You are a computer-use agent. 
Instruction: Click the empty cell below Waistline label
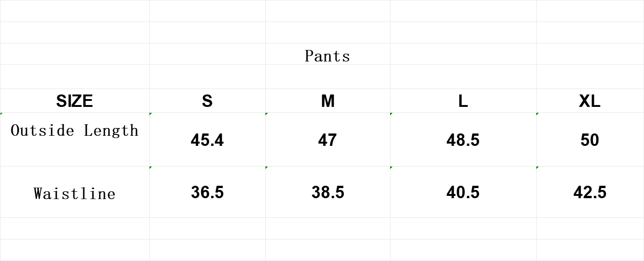click(x=75, y=228)
